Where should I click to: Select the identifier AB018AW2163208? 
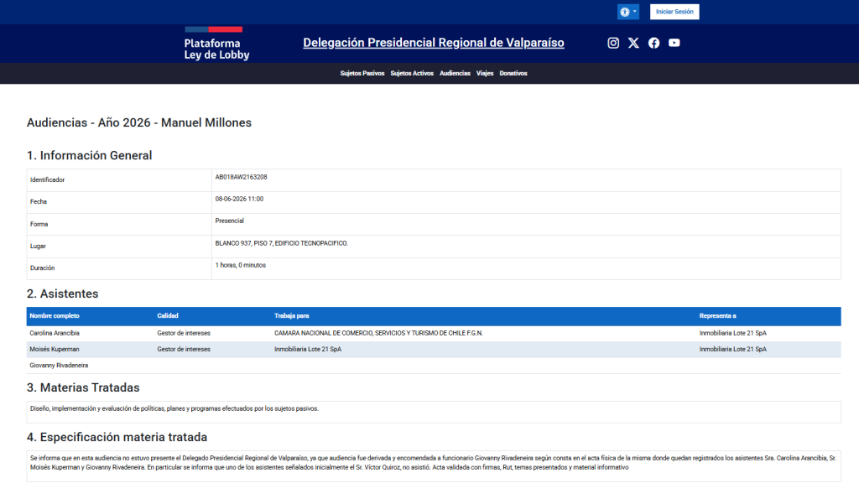pos(241,177)
